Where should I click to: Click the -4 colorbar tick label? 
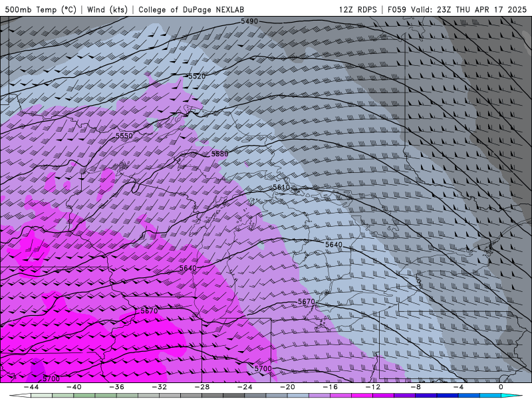tap(458, 387)
